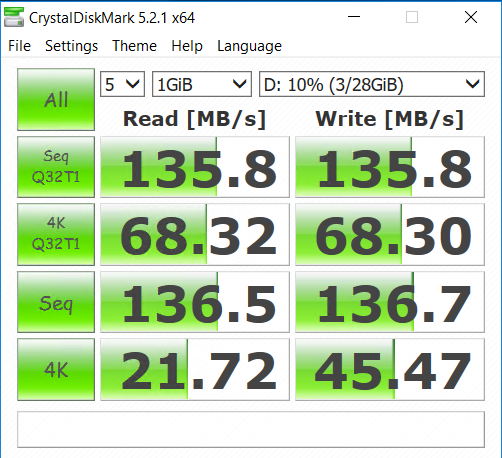Image resolution: width=502 pixels, height=458 pixels.
Task: Start the 4K Q32T1 test
Action: click(56, 234)
